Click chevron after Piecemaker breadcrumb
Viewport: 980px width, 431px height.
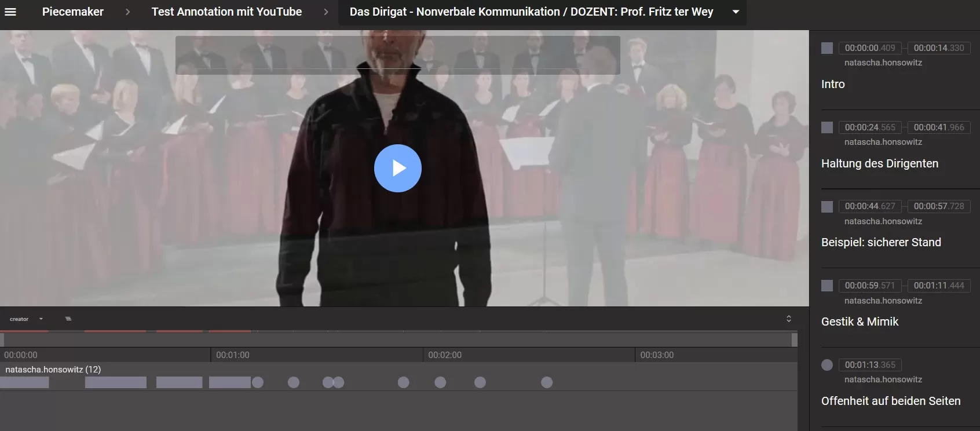coord(128,12)
